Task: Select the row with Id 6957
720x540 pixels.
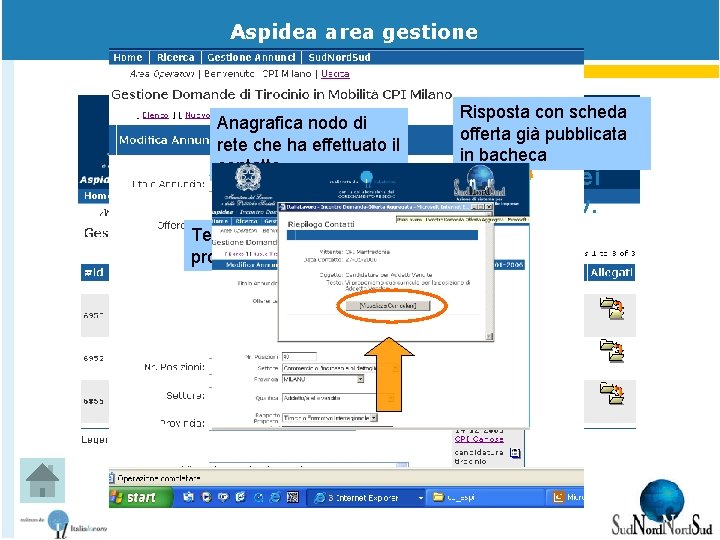Action: (x=94, y=315)
